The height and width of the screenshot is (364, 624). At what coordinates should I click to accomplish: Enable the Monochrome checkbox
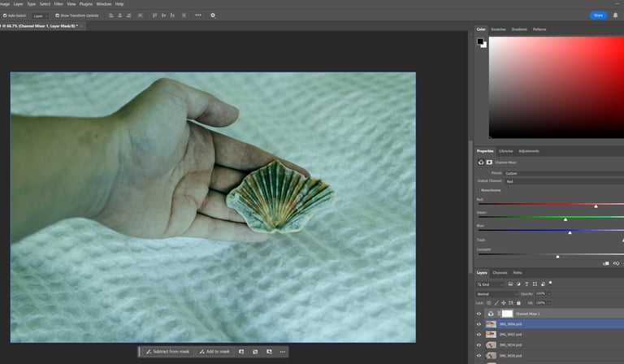click(479, 190)
